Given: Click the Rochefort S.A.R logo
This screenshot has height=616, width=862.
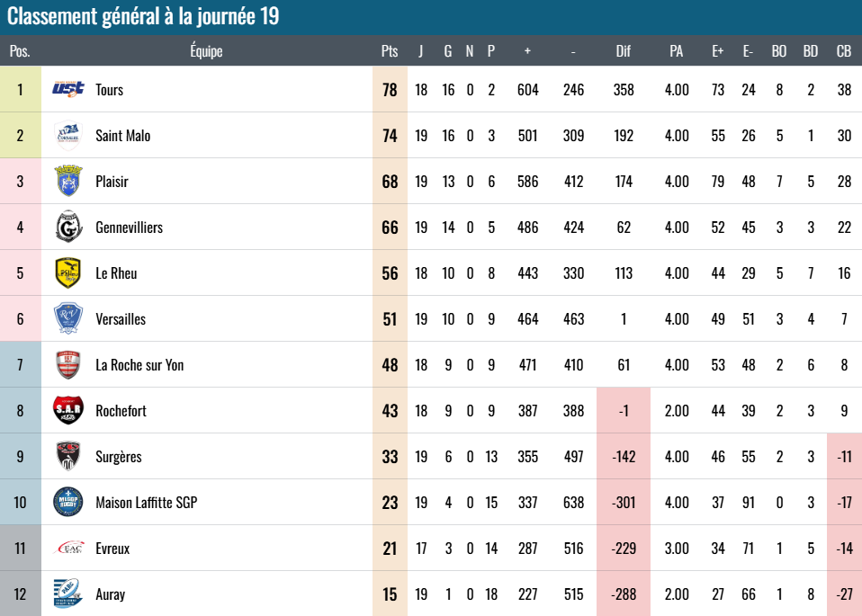Looking at the screenshot, I should click(68, 410).
